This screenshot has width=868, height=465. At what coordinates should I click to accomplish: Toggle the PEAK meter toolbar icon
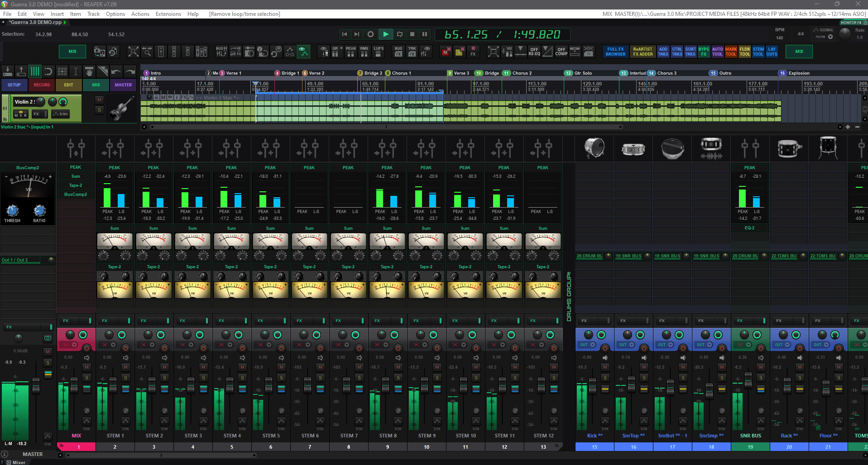351,52
